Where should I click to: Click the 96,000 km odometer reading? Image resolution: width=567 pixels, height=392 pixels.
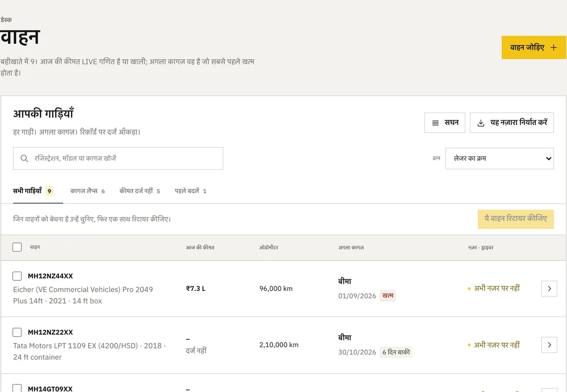[x=276, y=289]
